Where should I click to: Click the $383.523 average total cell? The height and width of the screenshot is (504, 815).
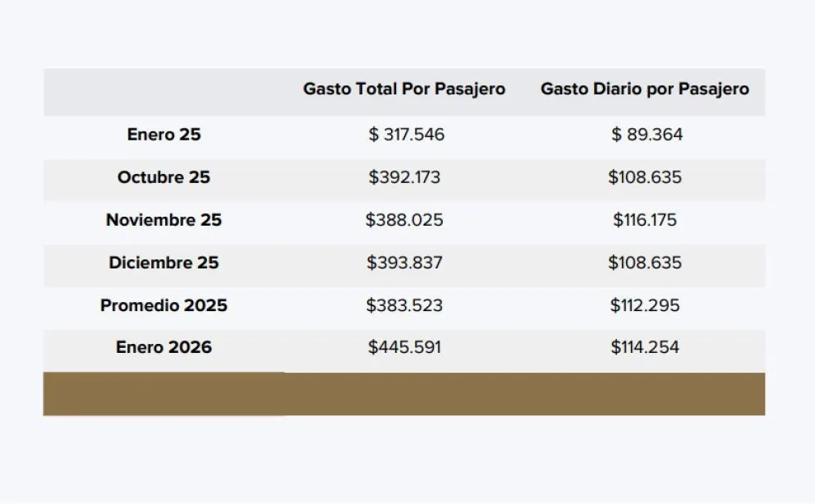pos(404,305)
